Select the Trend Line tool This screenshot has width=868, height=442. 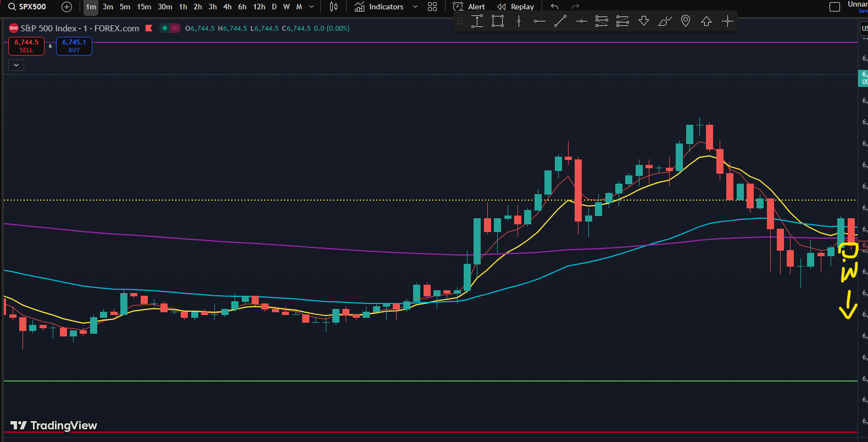point(560,21)
